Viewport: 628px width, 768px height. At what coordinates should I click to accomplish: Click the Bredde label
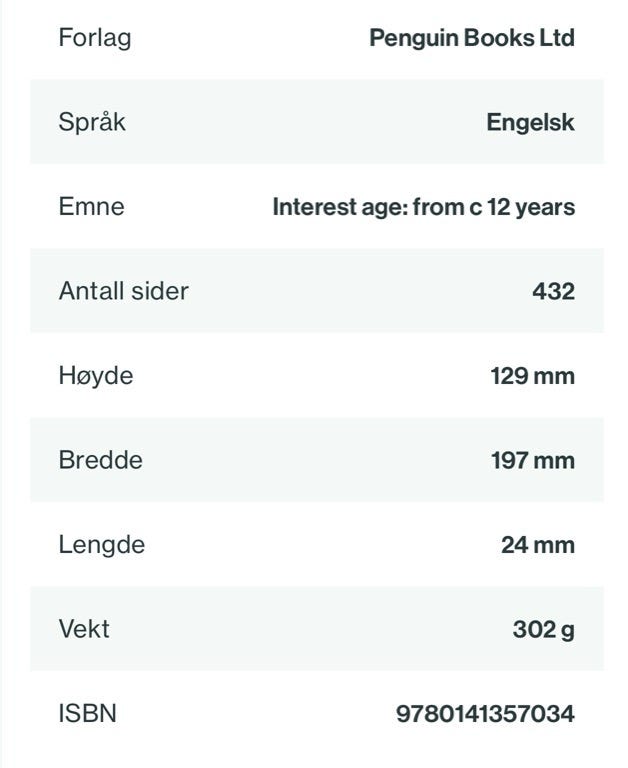tap(100, 460)
